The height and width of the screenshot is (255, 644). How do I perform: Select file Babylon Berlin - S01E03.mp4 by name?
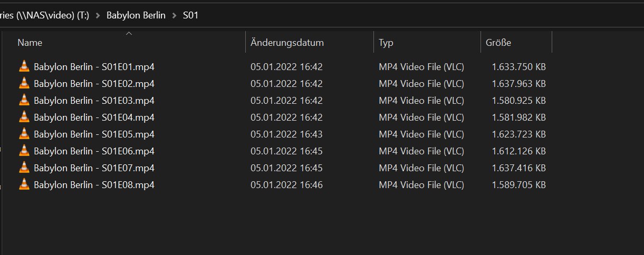click(94, 100)
